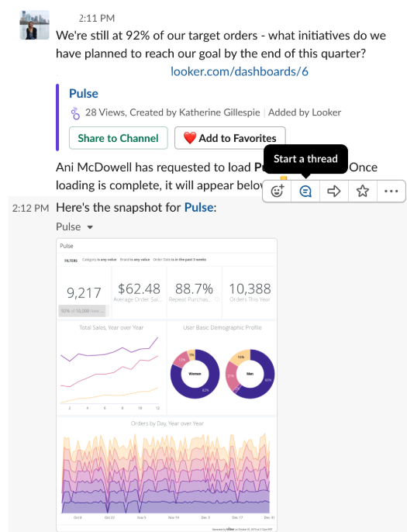Click the Looker logo icon beside 28 Views

point(75,113)
